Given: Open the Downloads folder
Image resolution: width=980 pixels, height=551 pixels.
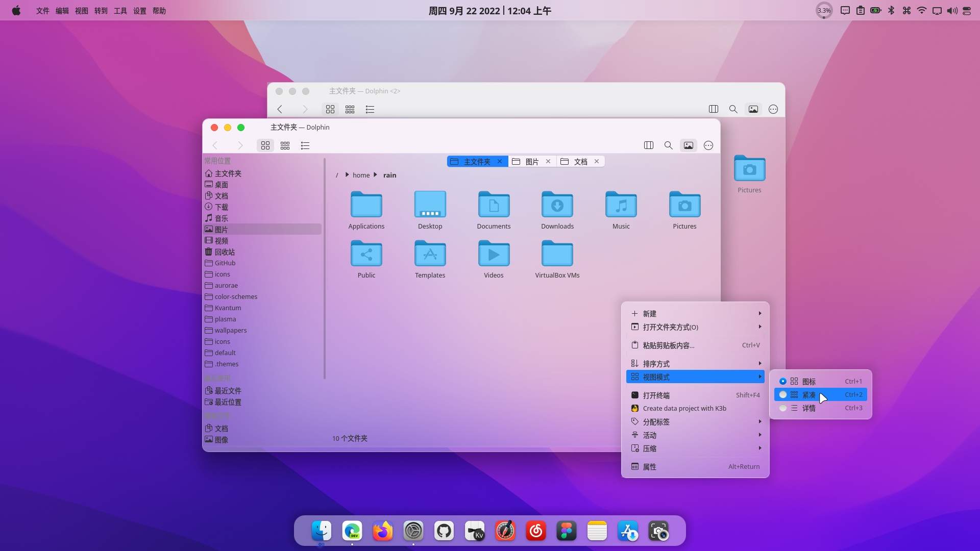Looking at the screenshot, I should click(x=557, y=210).
